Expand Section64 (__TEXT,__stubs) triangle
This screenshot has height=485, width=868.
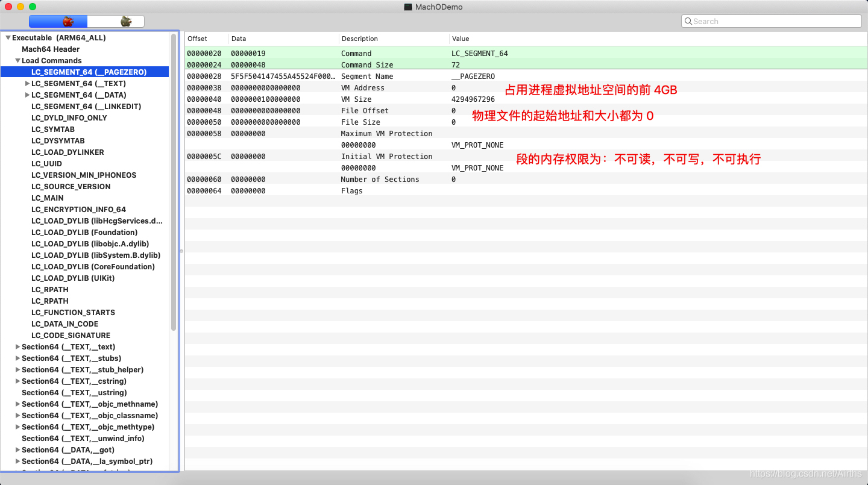tap(17, 358)
